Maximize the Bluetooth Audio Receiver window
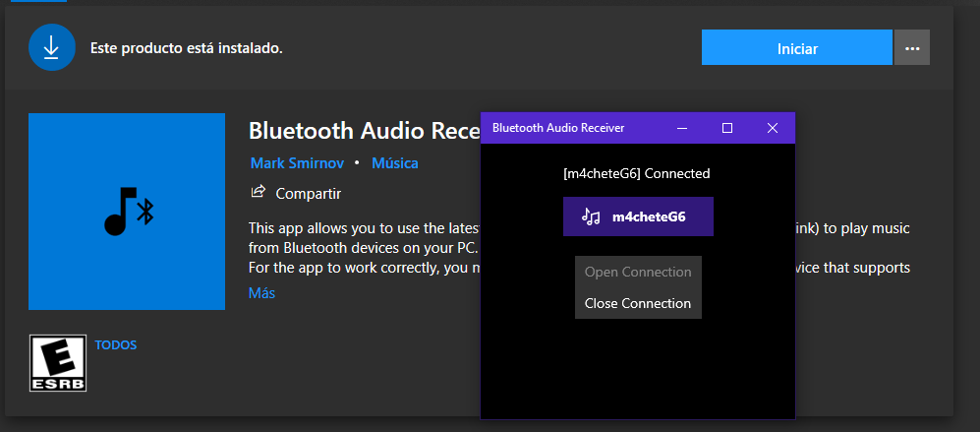The width and height of the screenshot is (980, 432). pyautogui.click(x=726, y=128)
